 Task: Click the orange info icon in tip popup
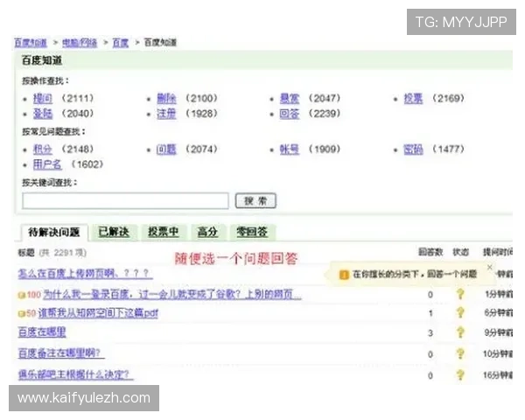coord(344,275)
